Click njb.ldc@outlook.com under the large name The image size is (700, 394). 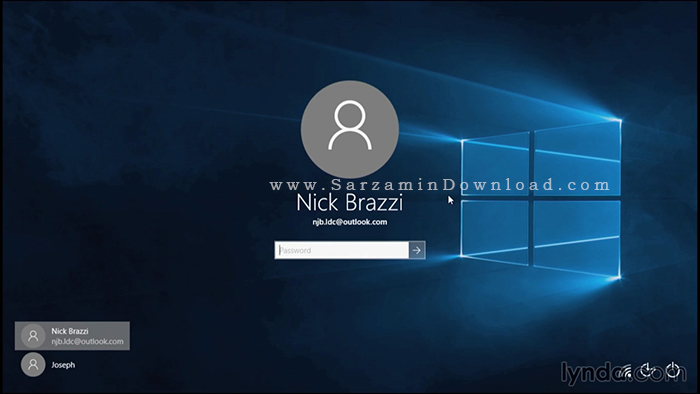point(350,222)
